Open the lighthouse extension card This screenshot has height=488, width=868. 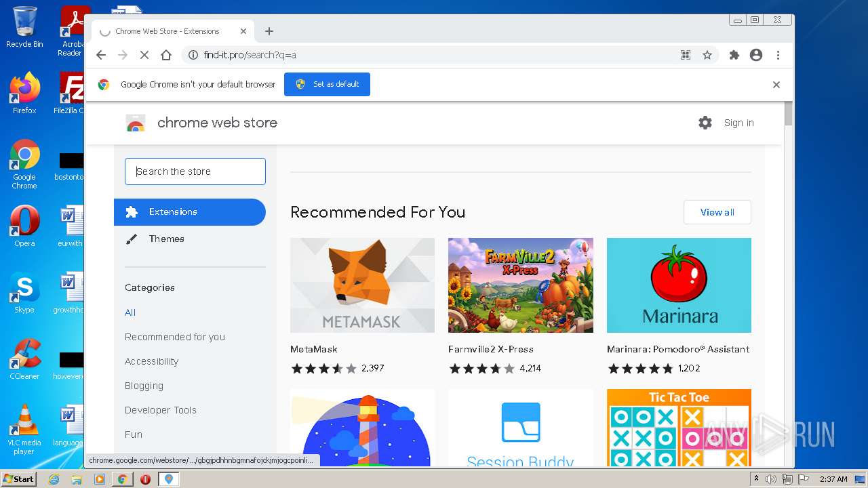[x=362, y=428]
